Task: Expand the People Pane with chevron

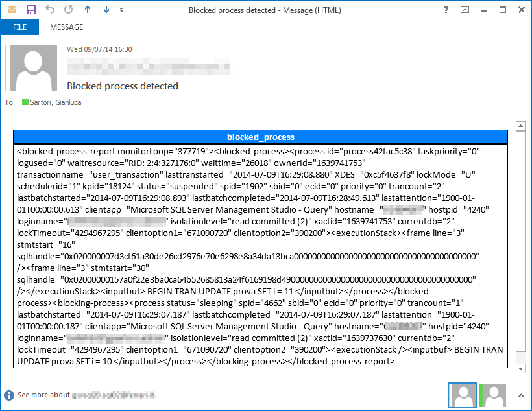Action: 520,395
